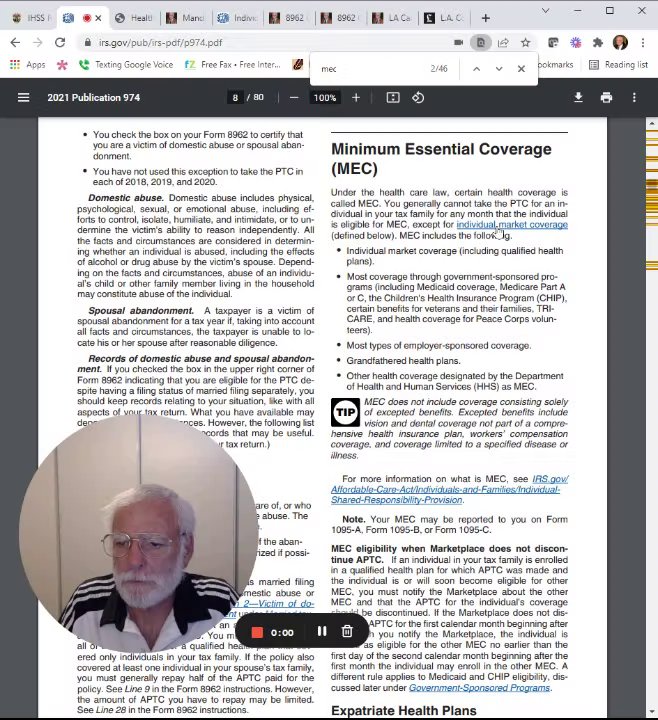Click the pink asterisk bookmark icon

(62, 65)
